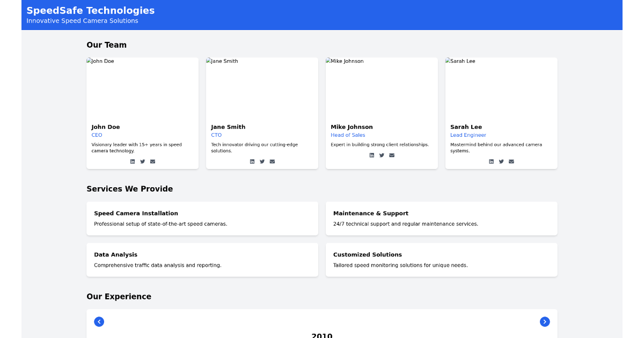644x338 pixels.
Task: Click the Head of Sales link
Action: point(348,135)
